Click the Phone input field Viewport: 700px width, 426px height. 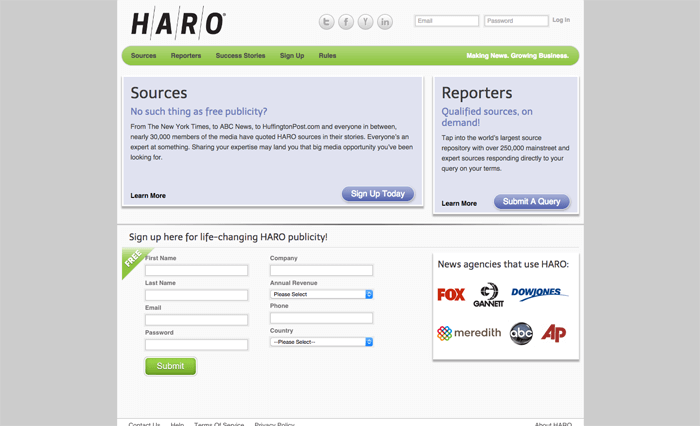coord(321,318)
